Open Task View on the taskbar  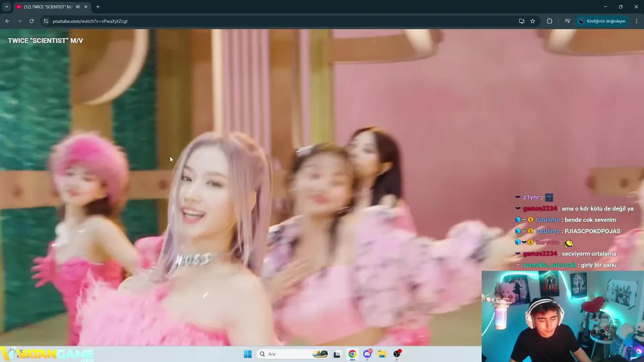tap(337, 354)
